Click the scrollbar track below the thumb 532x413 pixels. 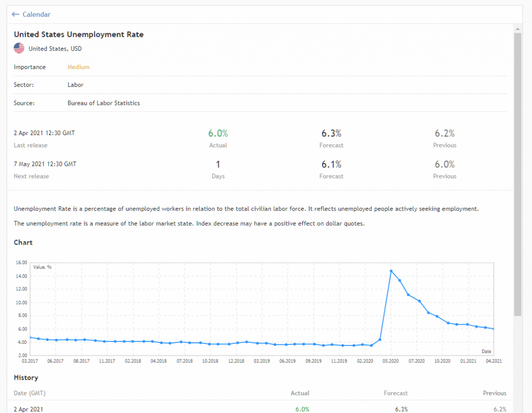(x=517, y=365)
